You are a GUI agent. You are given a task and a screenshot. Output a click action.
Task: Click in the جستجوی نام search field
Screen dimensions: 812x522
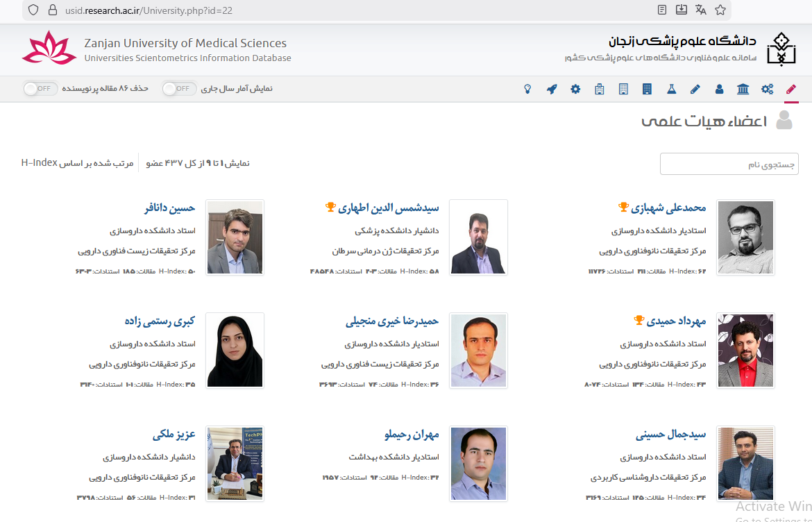(729, 164)
